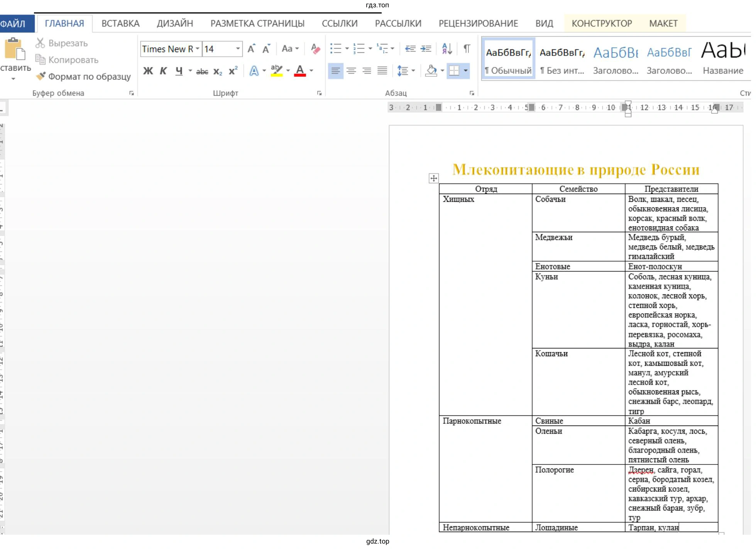756x549 pixels.
Task: Click the Paste clipboard icon
Action: pyautogui.click(x=15, y=49)
